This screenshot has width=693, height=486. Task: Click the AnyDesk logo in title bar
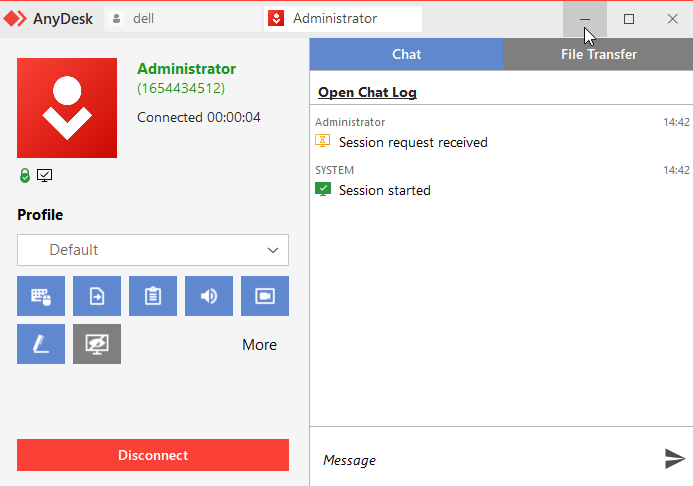(x=15, y=19)
